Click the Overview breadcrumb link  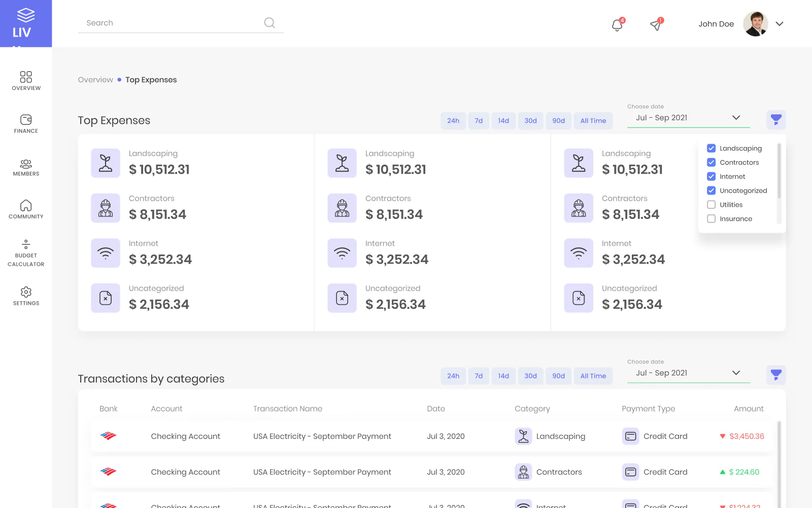[95, 80]
